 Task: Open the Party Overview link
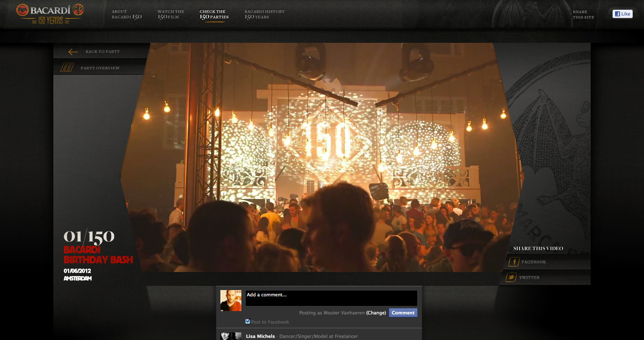tap(100, 68)
